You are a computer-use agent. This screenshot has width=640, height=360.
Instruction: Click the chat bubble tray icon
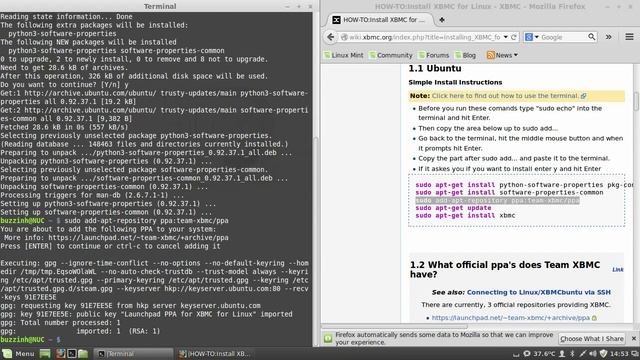tap(527, 353)
